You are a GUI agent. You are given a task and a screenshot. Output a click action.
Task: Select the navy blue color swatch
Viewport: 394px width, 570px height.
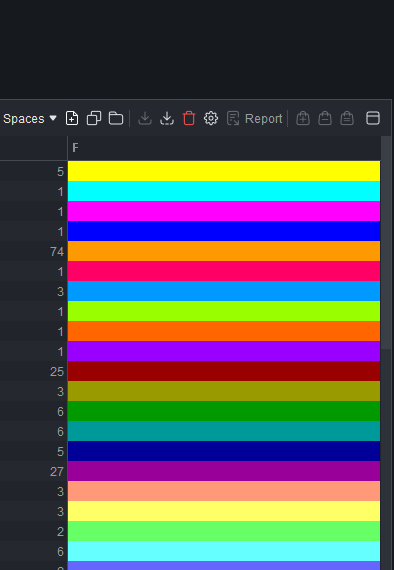tap(224, 451)
